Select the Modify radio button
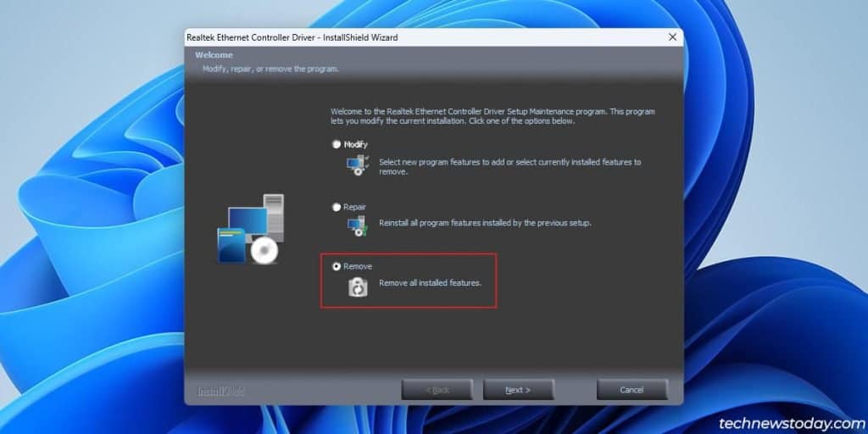 [x=337, y=145]
